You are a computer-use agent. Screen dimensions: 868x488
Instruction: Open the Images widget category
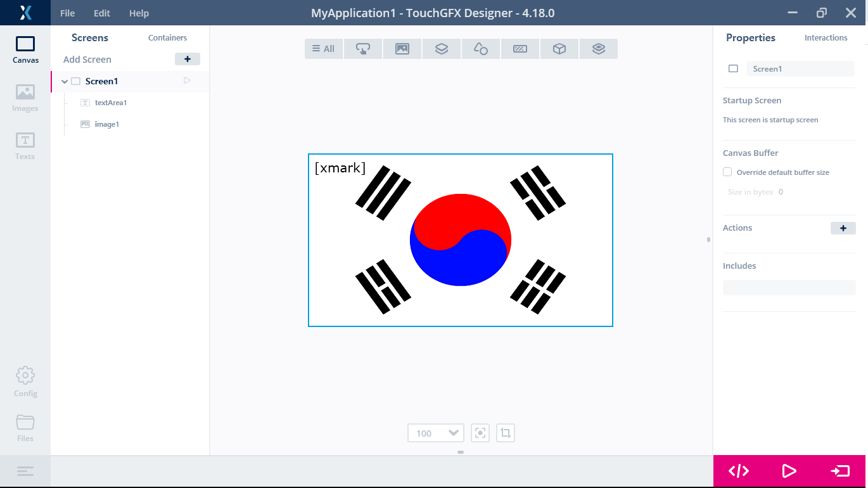(x=402, y=49)
